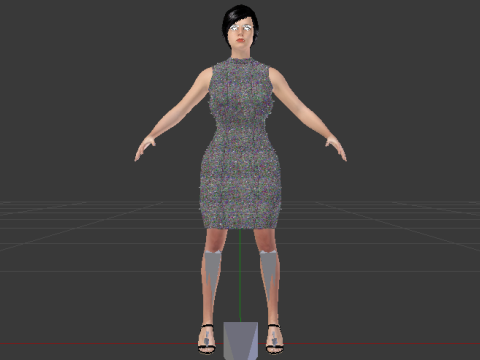Select the black sandal on the right foot
This screenshot has width=480, height=360.
click(274, 338)
